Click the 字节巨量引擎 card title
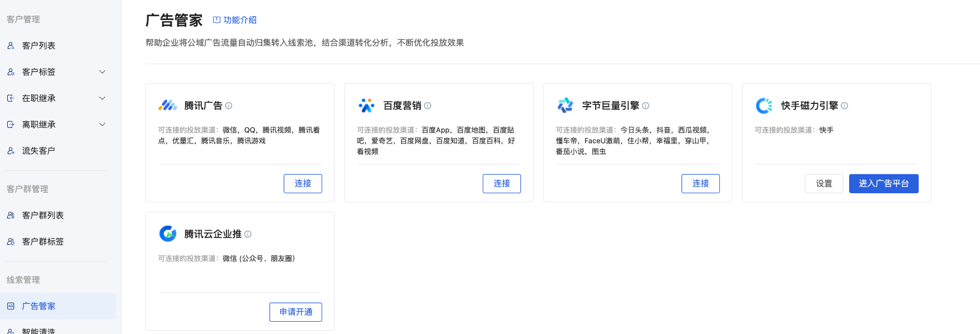The image size is (980, 334). pos(611,106)
